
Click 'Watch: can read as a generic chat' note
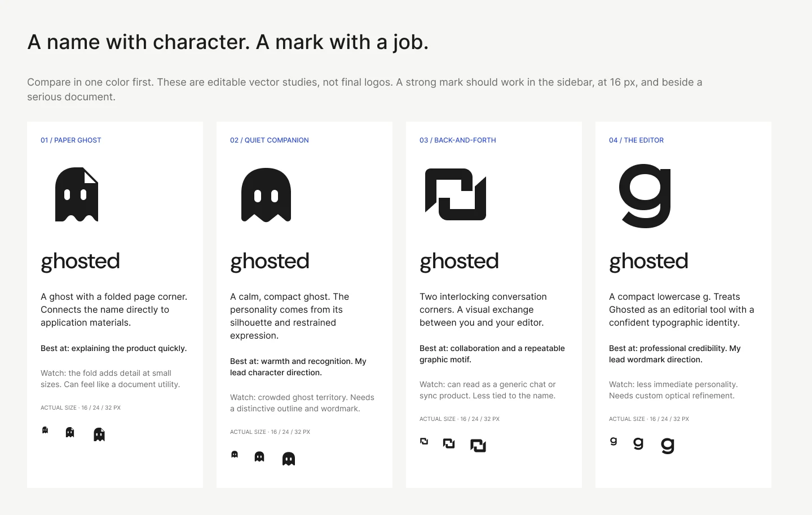488,390
